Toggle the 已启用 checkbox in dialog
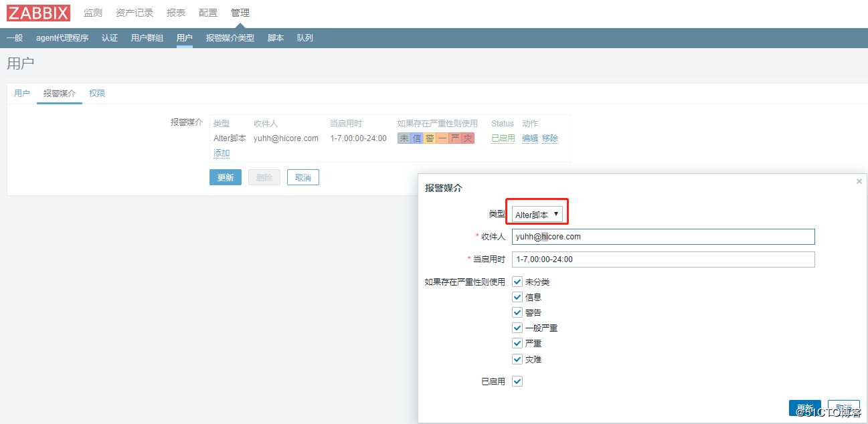 pyautogui.click(x=517, y=381)
